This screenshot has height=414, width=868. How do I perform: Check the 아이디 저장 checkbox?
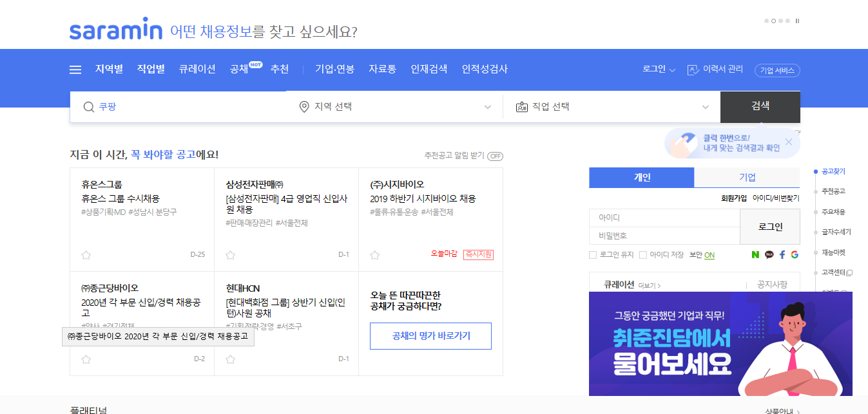coord(642,255)
